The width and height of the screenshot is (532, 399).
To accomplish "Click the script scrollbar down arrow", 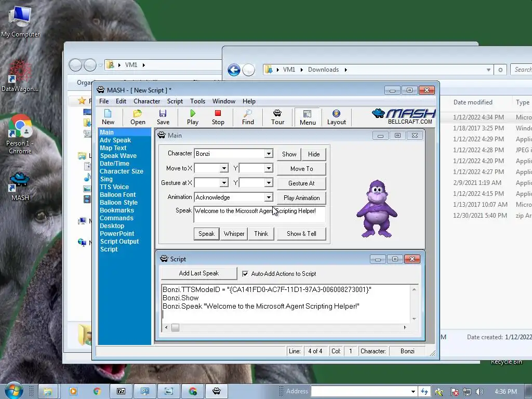I will pos(414,318).
